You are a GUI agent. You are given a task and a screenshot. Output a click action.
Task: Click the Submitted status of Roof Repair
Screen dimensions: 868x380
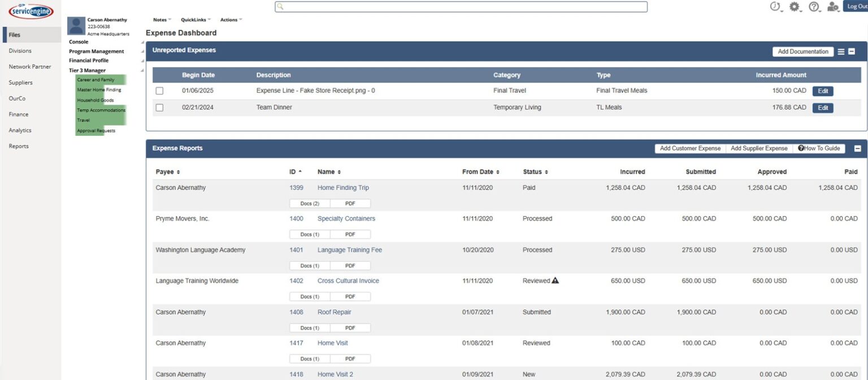coord(537,312)
